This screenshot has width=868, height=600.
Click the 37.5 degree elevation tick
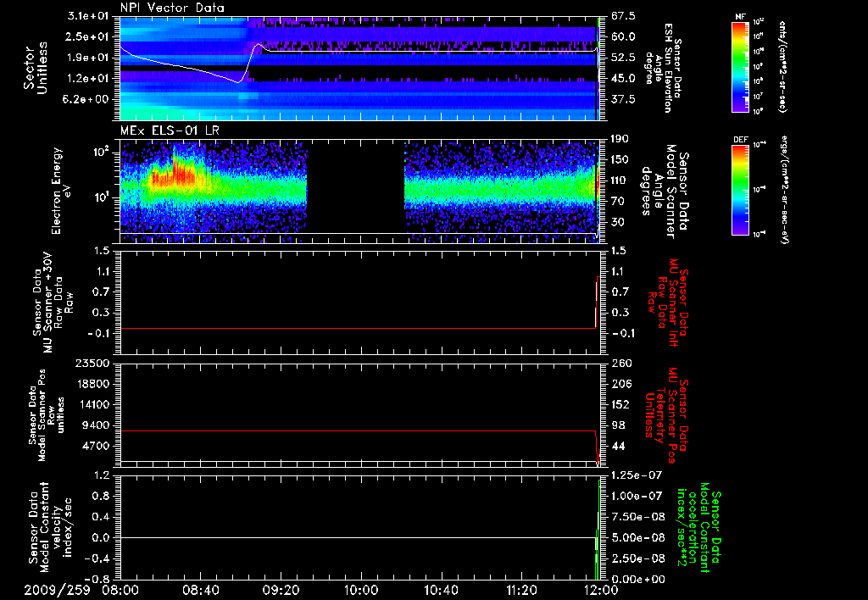(623, 99)
